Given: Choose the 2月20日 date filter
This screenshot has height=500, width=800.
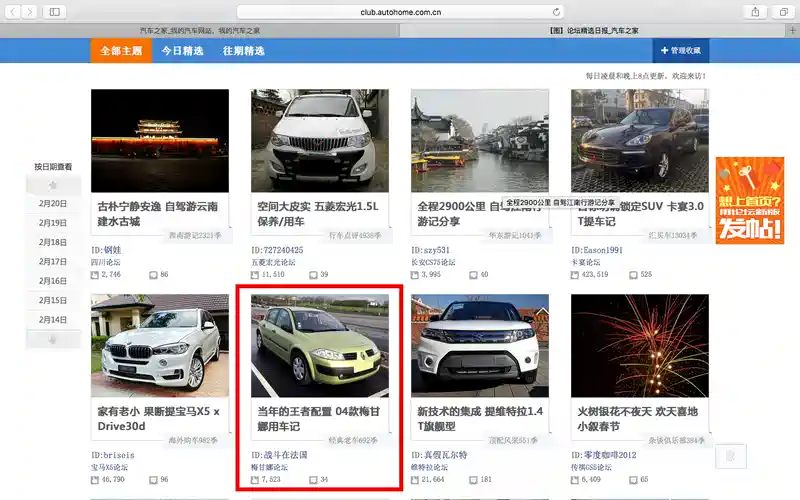Looking at the screenshot, I should point(53,204).
